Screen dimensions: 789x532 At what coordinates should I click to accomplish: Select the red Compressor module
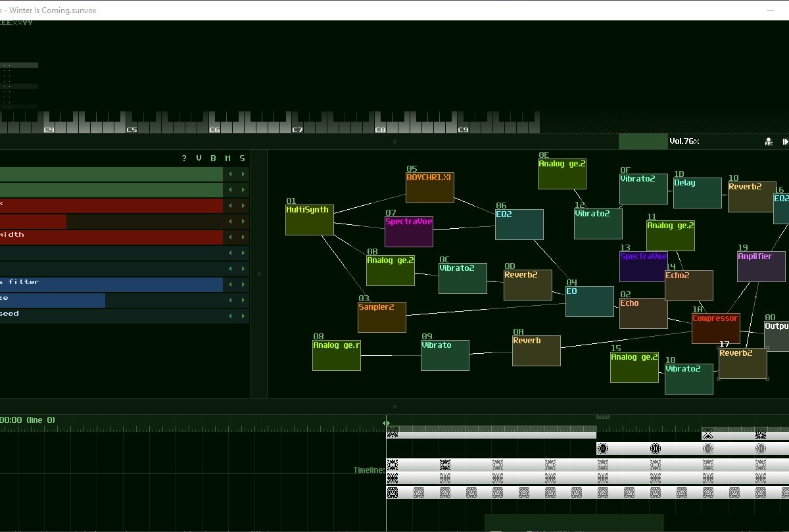click(715, 328)
